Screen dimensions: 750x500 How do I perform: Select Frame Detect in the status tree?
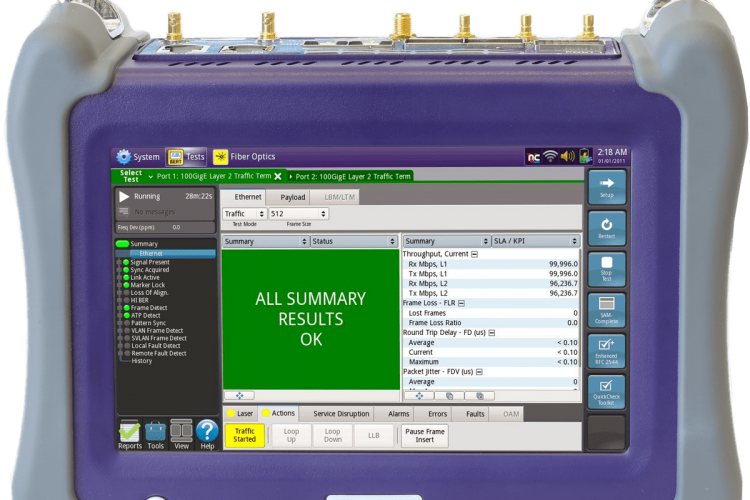pos(149,308)
